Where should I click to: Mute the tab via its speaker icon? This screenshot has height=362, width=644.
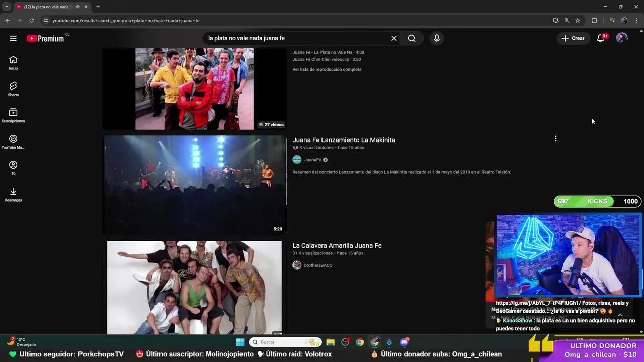[77, 7]
